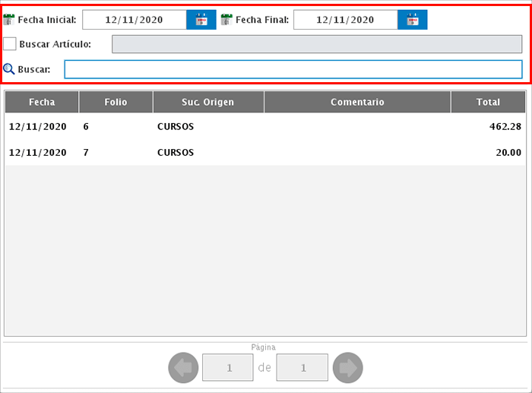This screenshot has width=532, height=393.
Task: Sort by the Folio column header
Action: [116, 102]
